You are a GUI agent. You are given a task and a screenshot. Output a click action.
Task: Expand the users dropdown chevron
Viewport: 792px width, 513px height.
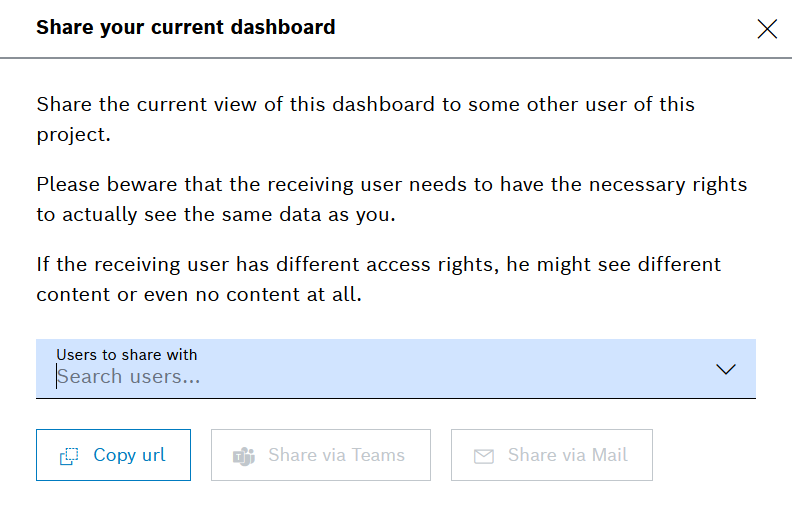[726, 369]
